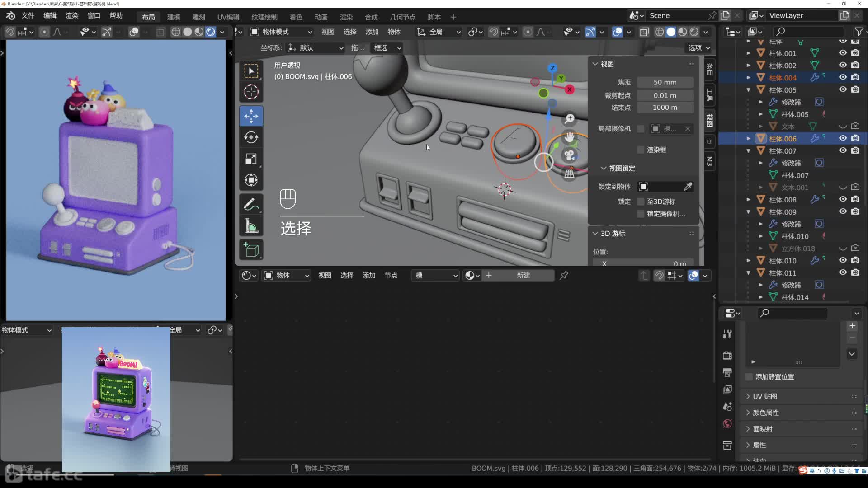Image resolution: width=868 pixels, height=488 pixels.
Task: Click the Blender logo menu icon
Action: (10, 16)
